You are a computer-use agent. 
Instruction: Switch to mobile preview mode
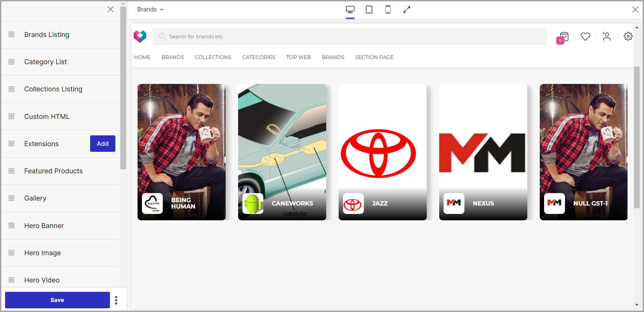[388, 10]
